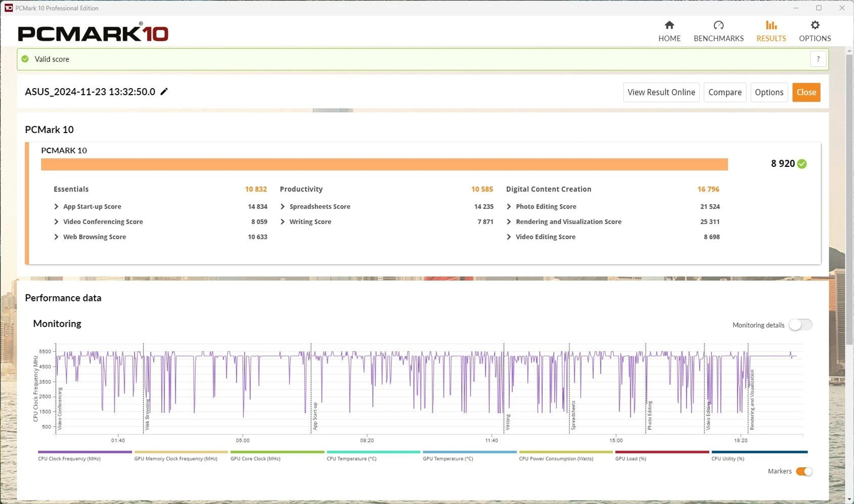Click the Photo Editing chart marker
This screenshot has height=504, width=854.
[649, 415]
